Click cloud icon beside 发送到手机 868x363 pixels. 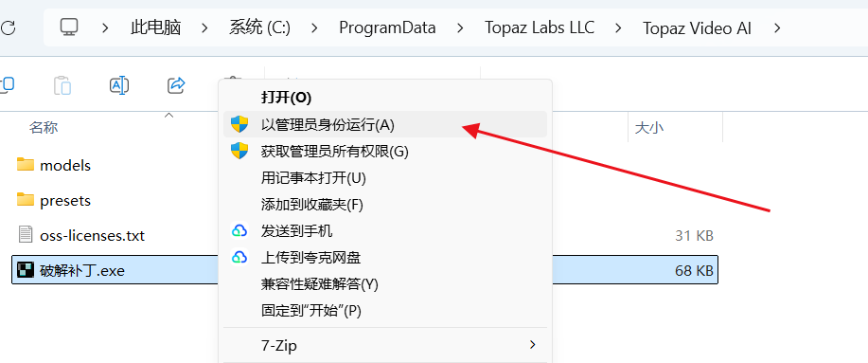point(239,230)
